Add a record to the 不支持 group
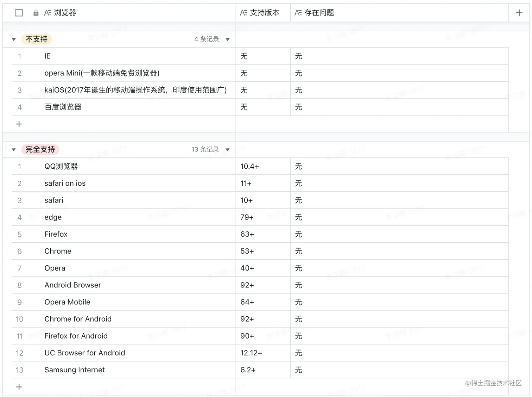 click(x=19, y=124)
